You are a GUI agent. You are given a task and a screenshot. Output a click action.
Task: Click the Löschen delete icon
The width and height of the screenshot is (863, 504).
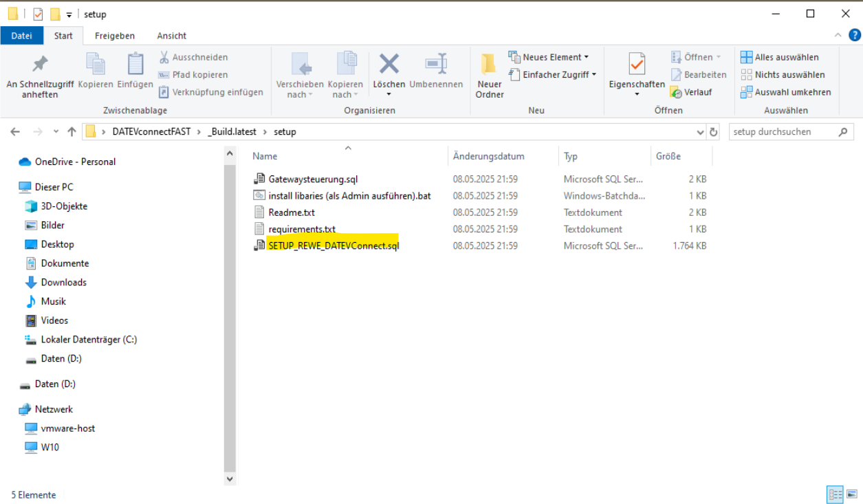coord(389,65)
